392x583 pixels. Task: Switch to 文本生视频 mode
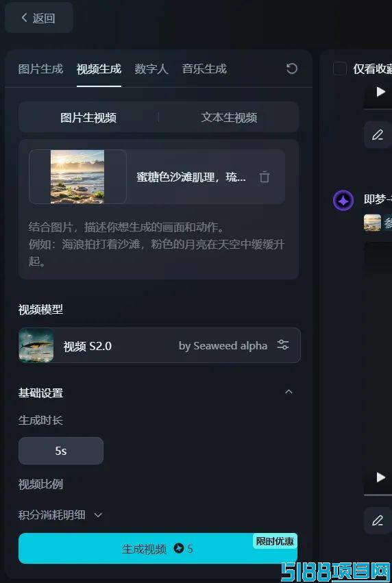tap(229, 118)
